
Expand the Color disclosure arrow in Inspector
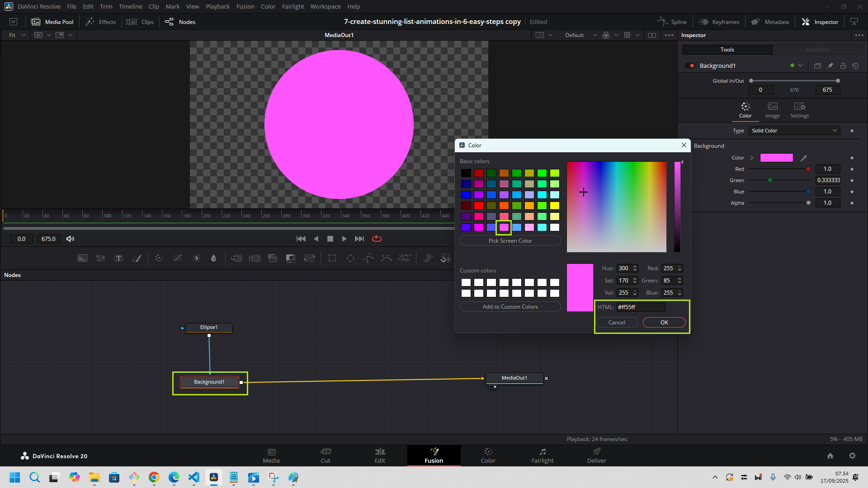click(752, 158)
